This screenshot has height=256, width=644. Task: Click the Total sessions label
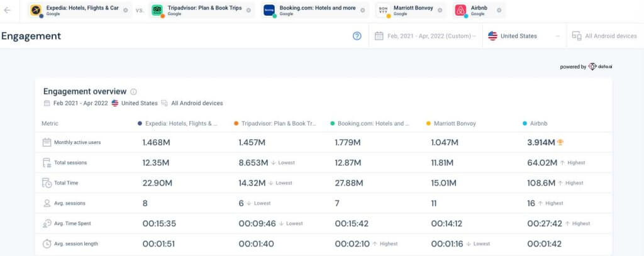point(70,163)
